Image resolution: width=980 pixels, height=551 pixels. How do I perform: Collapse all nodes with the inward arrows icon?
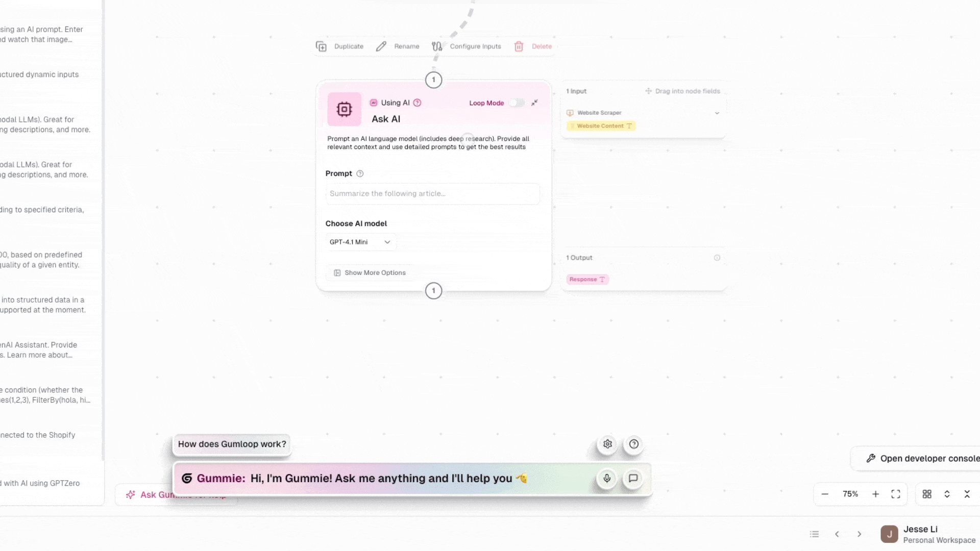[x=967, y=494]
